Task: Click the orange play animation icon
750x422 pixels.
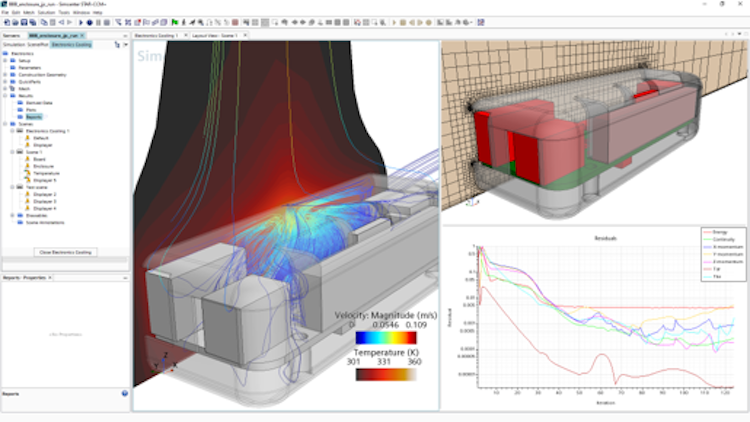Action: click(x=394, y=22)
